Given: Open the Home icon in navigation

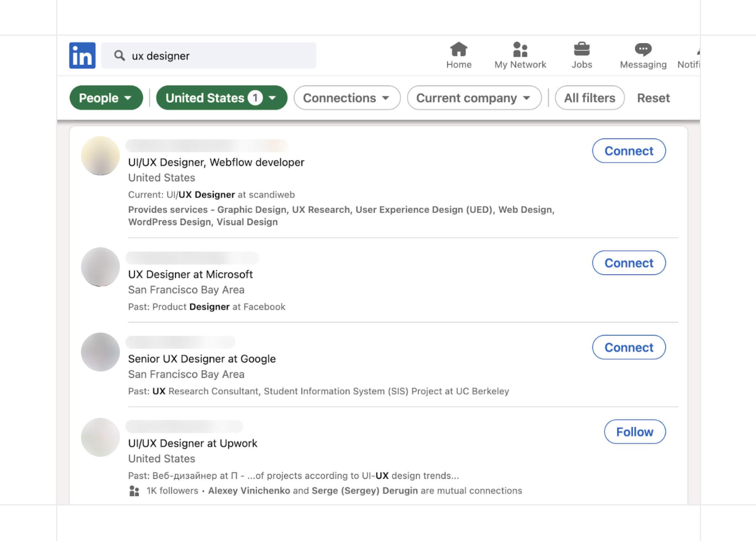Looking at the screenshot, I should click(459, 49).
